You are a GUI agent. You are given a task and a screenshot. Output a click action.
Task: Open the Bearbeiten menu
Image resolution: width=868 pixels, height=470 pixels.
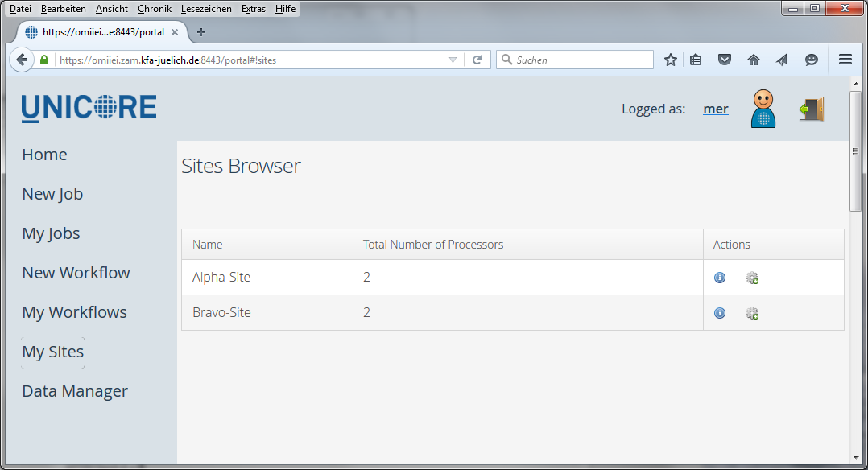point(63,9)
